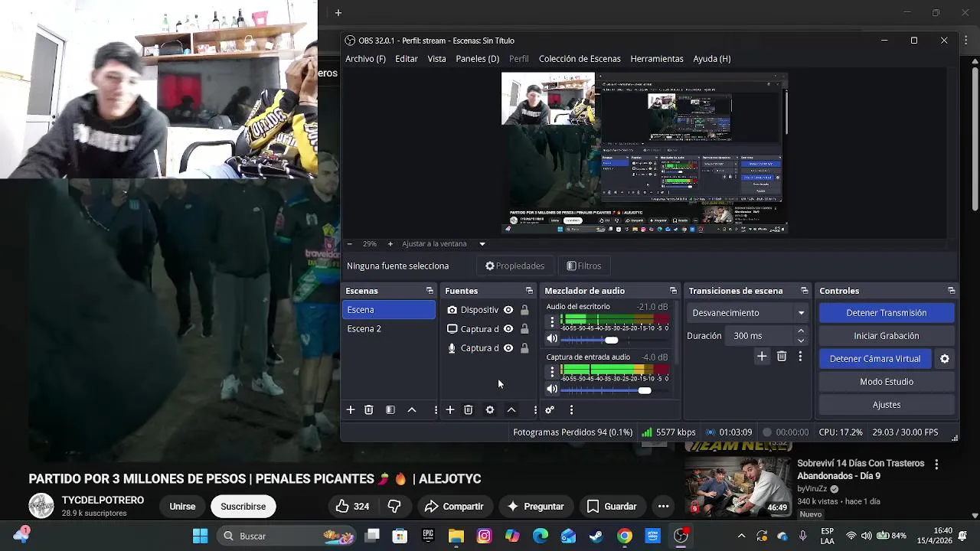980x551 pixels.
Task: Show hidden system tray icons
Action: point(741,536)
